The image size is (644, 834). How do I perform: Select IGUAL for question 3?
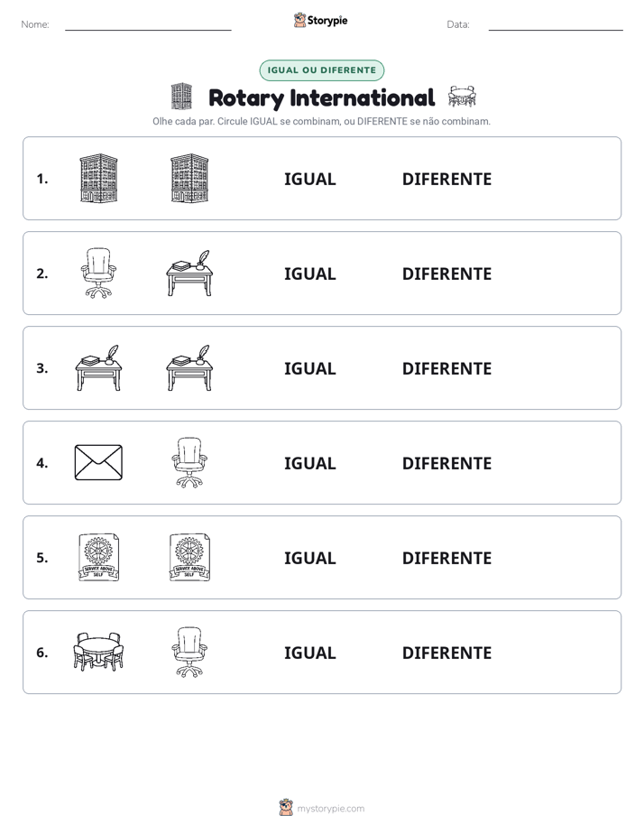click(x=309, y=368)
